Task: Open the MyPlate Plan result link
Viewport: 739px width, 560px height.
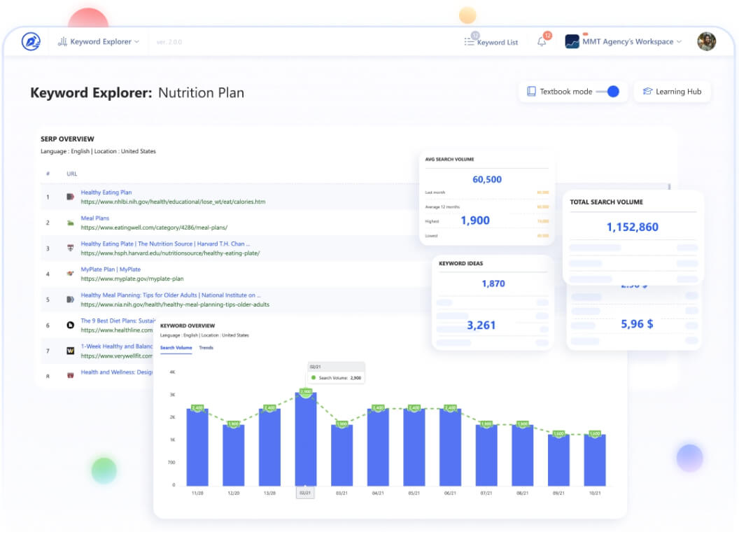Action: pyautogui.click(x=111, y=269)
